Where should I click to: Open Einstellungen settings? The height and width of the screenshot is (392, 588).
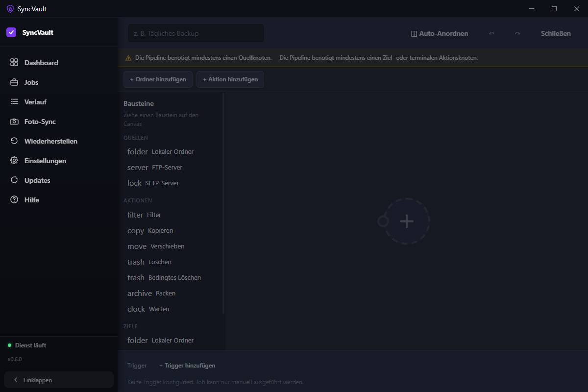coord(59,161)
